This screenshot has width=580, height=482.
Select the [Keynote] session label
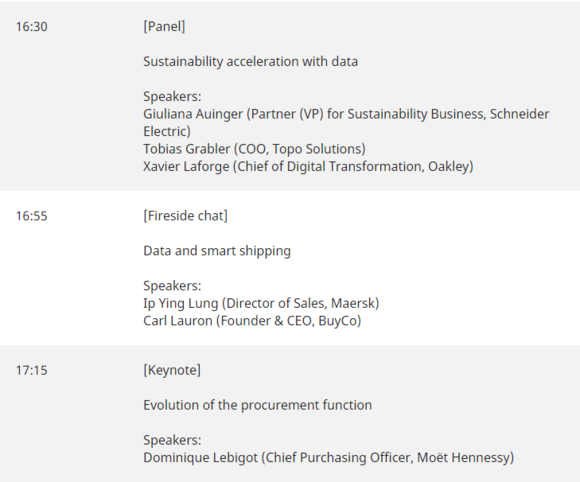click(x=172, y=370)
